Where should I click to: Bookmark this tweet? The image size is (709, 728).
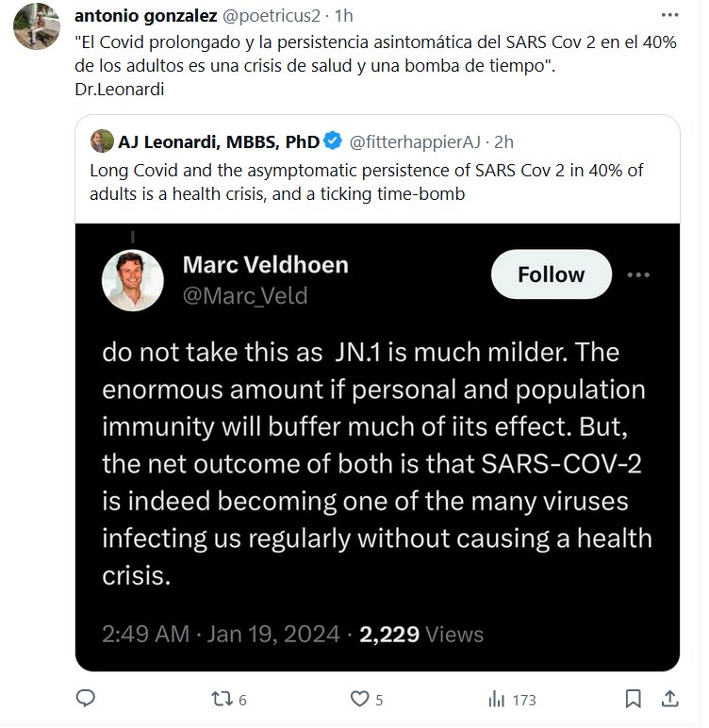coord(634,700)
